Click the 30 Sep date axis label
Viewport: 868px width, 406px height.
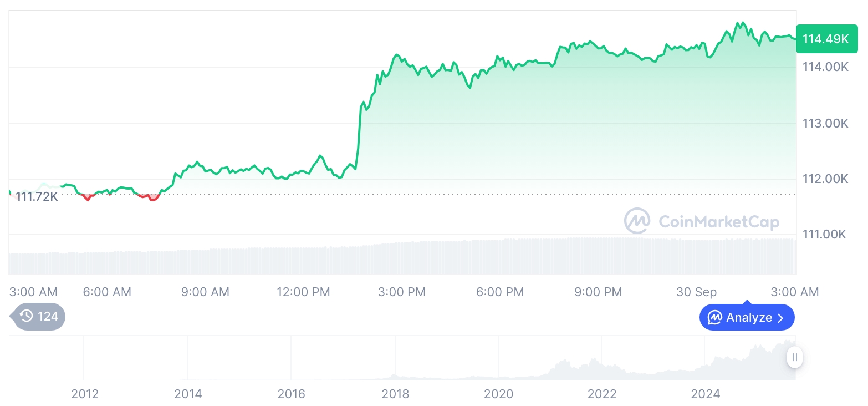pyautogui.click(x=696, y=292)
